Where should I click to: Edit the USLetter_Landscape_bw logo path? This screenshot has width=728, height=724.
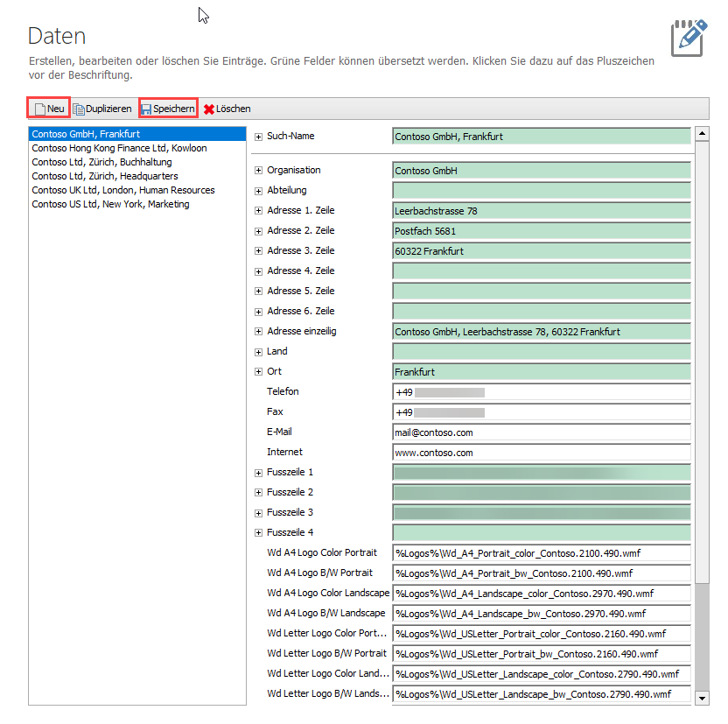coord(542,694)
